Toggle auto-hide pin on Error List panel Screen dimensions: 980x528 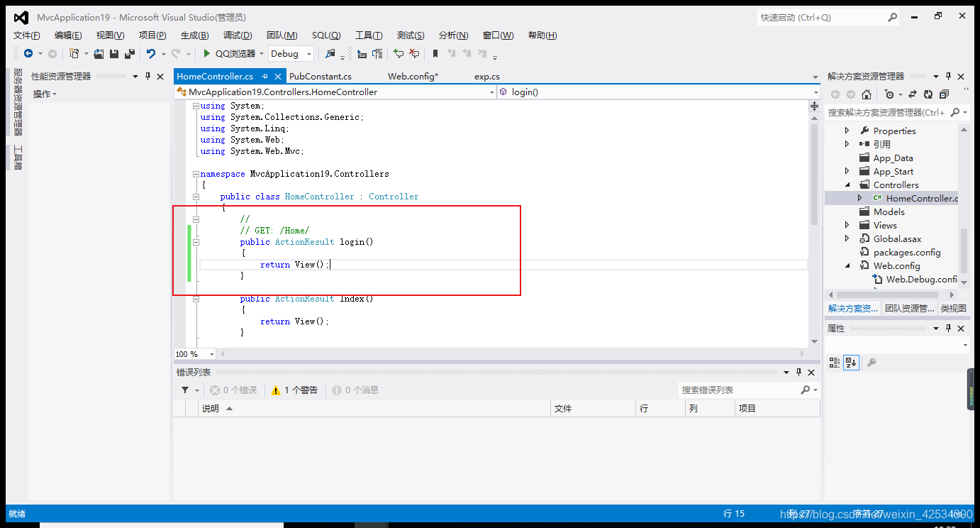798,372
